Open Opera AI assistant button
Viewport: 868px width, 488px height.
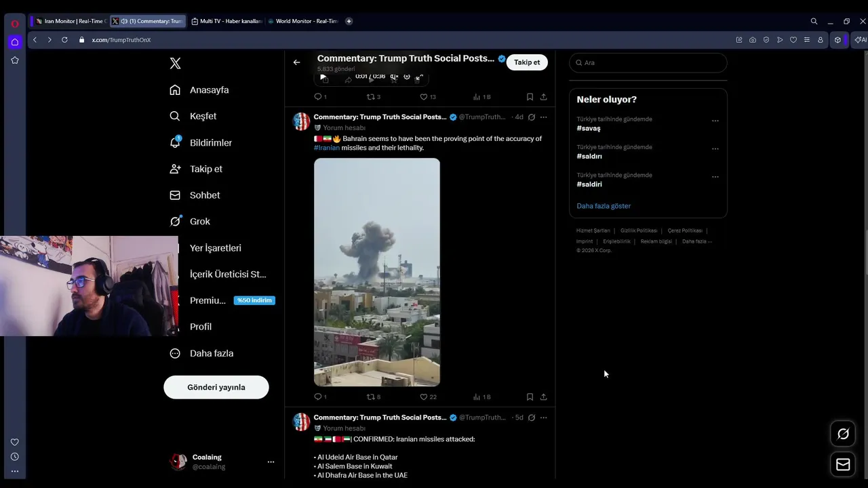[860, 40]
